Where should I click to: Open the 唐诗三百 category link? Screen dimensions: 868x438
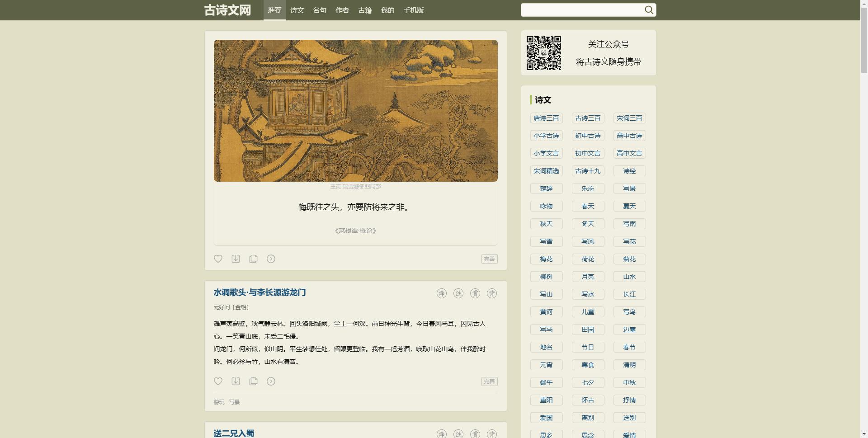[x=546, y=118]
